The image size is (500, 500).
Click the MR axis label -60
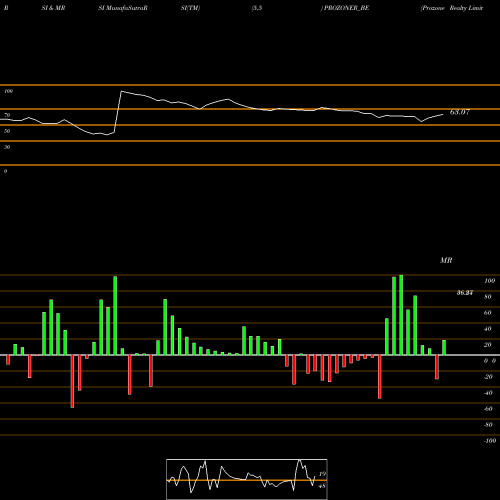coord(488,409)
